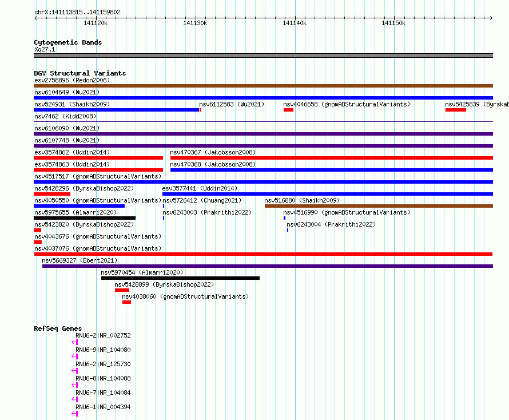Click the 141120k ruler position label
Screen dimensions: 509x420
[96, 23]
